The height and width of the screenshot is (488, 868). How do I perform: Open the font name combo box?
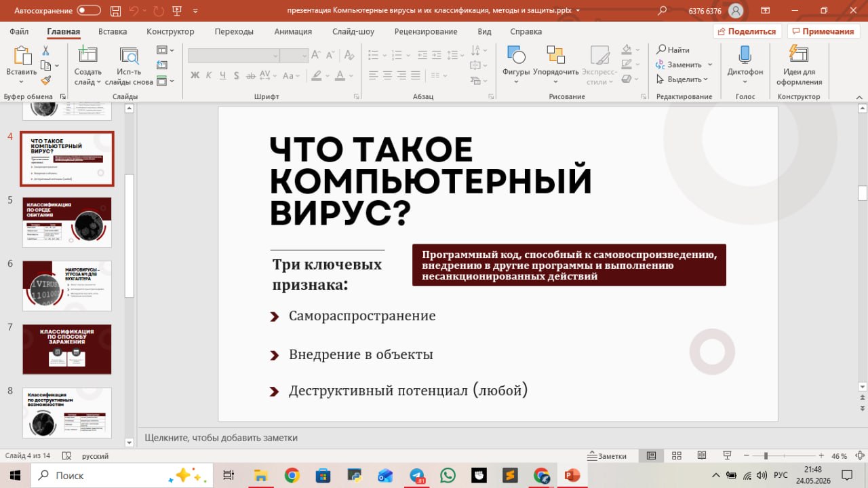click(x=234, y=56)
